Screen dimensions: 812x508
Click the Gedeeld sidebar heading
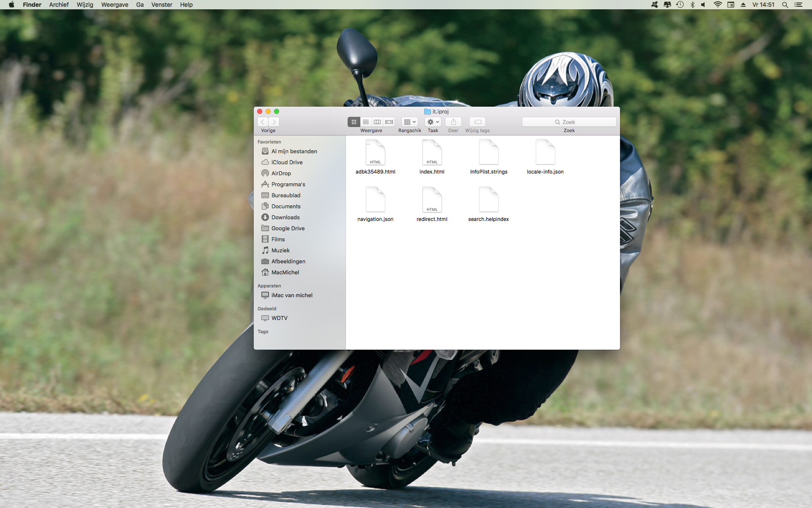coord(267,309)
